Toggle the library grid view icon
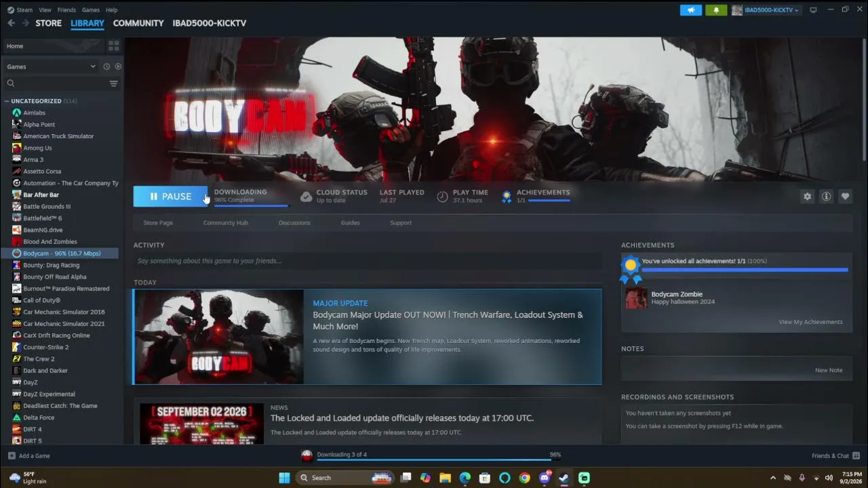Image resolution: width=868 pixels, height=488 pixels. pos(113,46)
